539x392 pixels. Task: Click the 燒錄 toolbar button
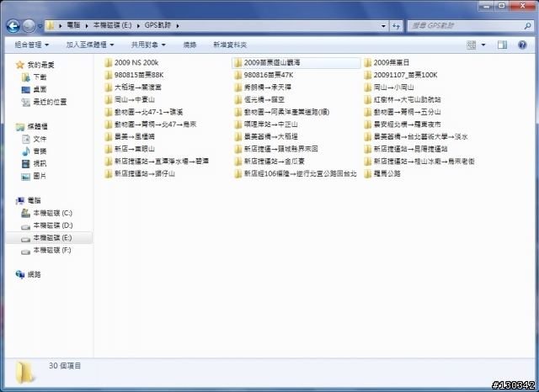coord(189,45)
